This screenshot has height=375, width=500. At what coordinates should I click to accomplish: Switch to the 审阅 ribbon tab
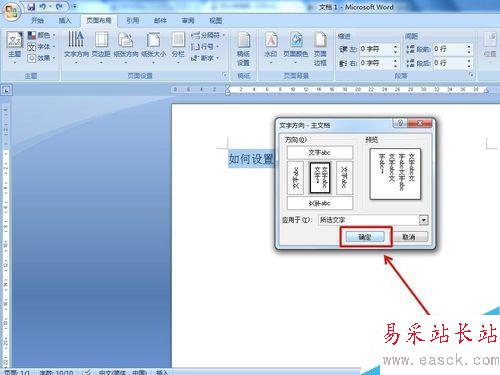[x=188, y=20]
